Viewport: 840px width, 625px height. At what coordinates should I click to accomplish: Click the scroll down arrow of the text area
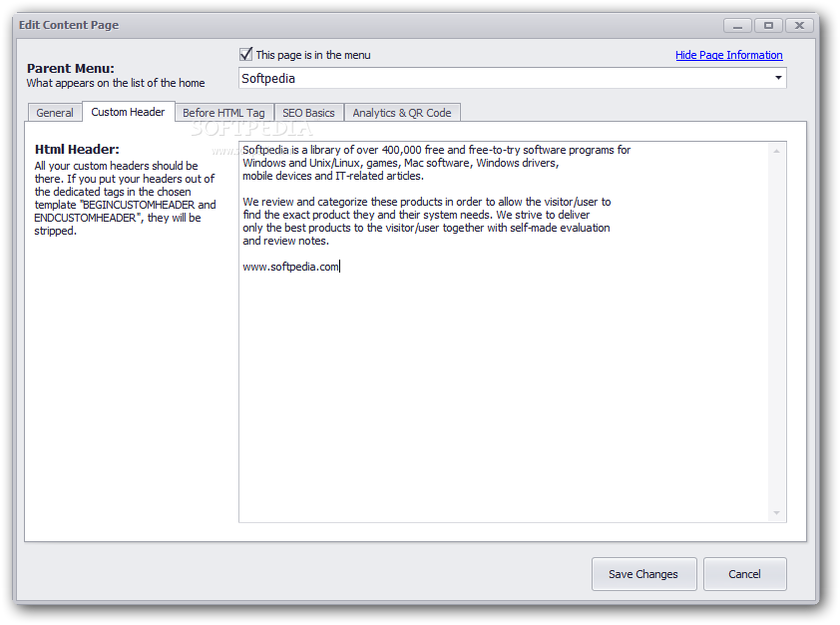pyautogui.click(x=776, y=513)
